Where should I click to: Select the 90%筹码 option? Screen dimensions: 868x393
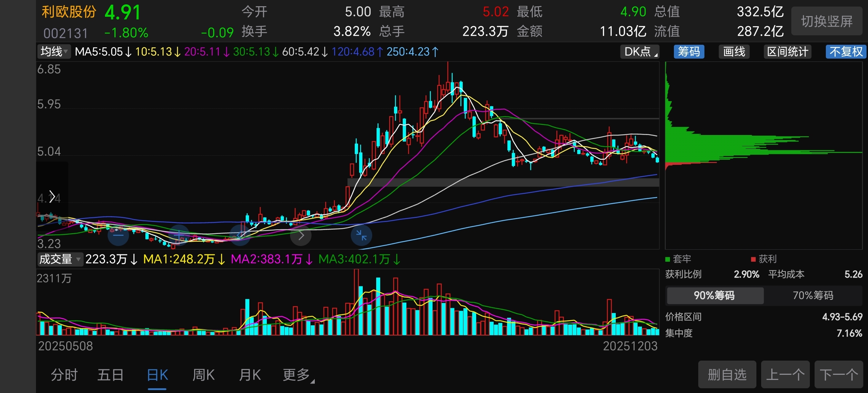pyautogui.click(x=715, y=295)
